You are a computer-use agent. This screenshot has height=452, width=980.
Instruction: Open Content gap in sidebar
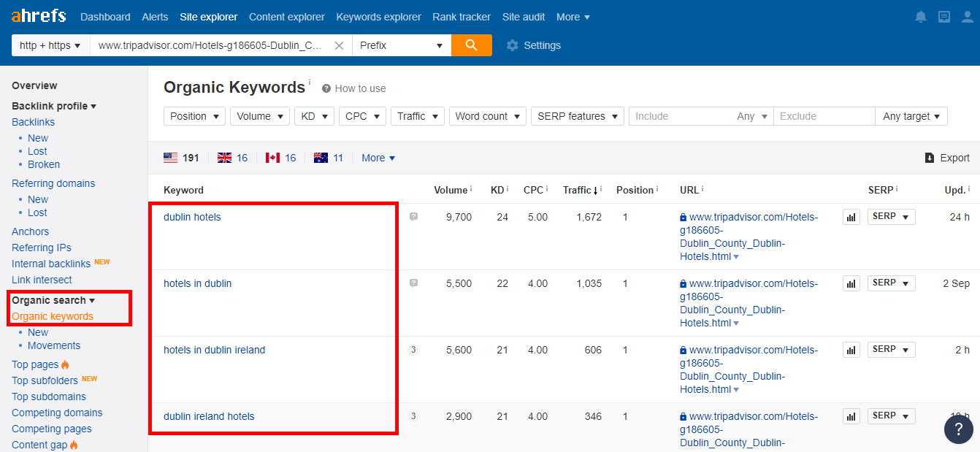[39, 445]
